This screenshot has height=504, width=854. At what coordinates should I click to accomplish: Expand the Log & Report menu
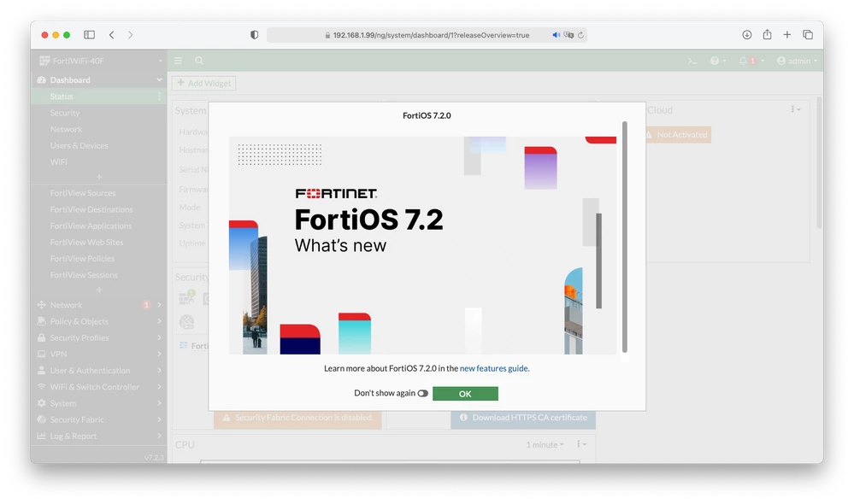[99, 436]
